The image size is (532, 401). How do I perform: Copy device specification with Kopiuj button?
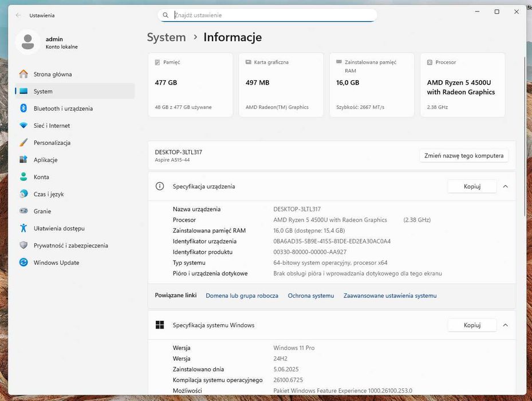pos(472,186)
